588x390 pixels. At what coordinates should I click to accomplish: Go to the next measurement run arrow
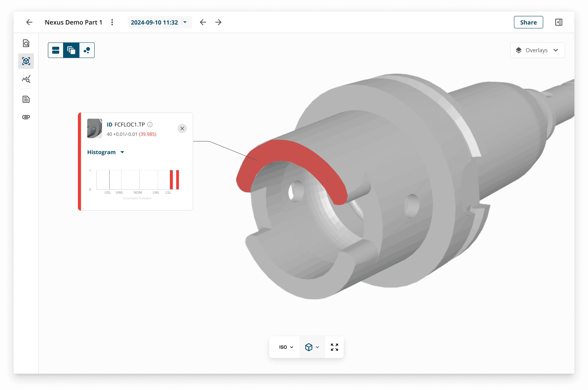tap(218, 22)
